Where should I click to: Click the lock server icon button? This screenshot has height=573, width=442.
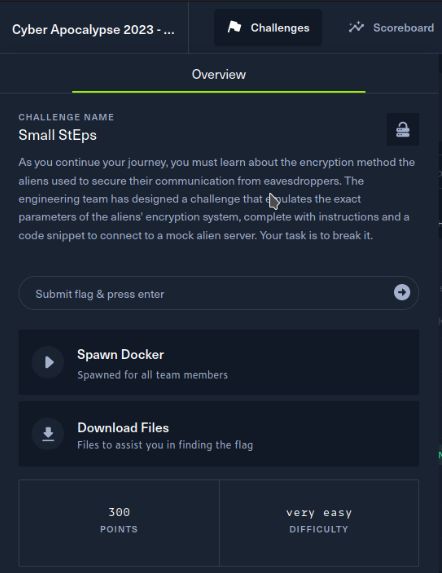click(x=403, y=129)
